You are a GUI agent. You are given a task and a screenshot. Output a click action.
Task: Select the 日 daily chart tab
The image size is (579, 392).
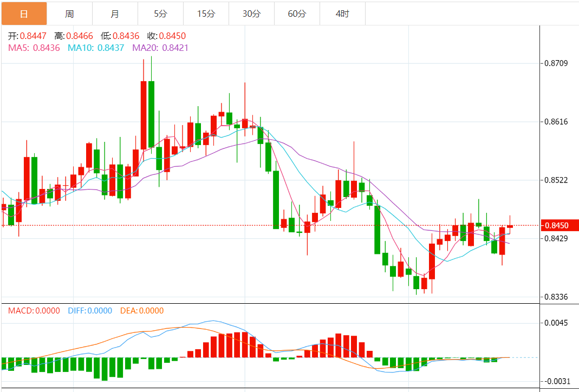click(24, 14)
